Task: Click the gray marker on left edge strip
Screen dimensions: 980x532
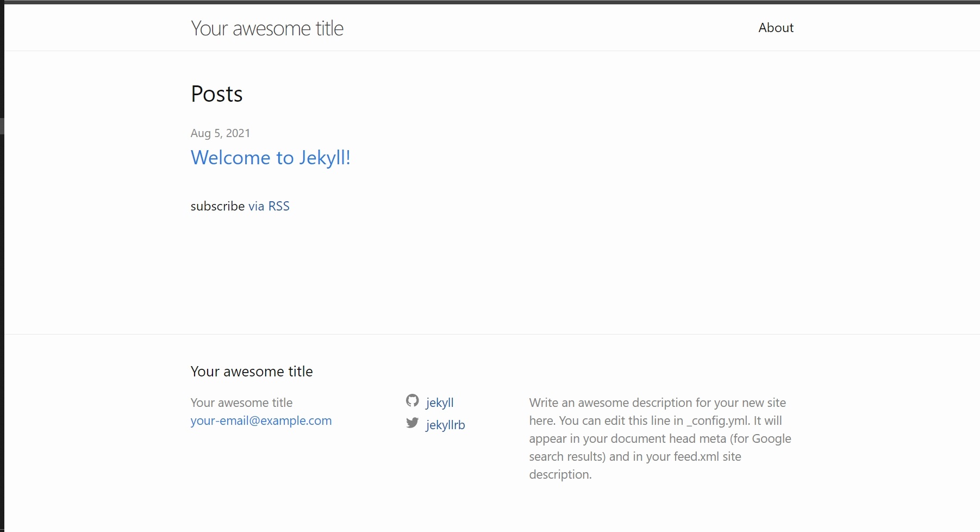Action: pos(2,126)
